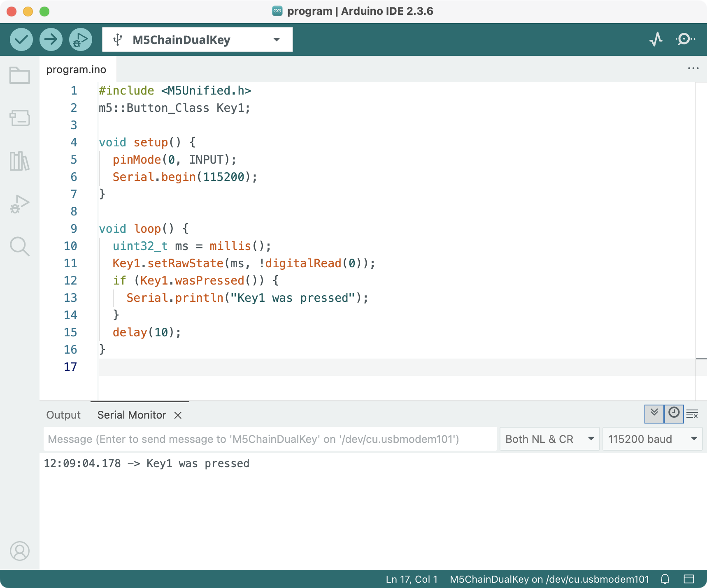The height and width of the screenshot is (588, 707).
Task: Click the serial message input field
Action: coord(270,439)
